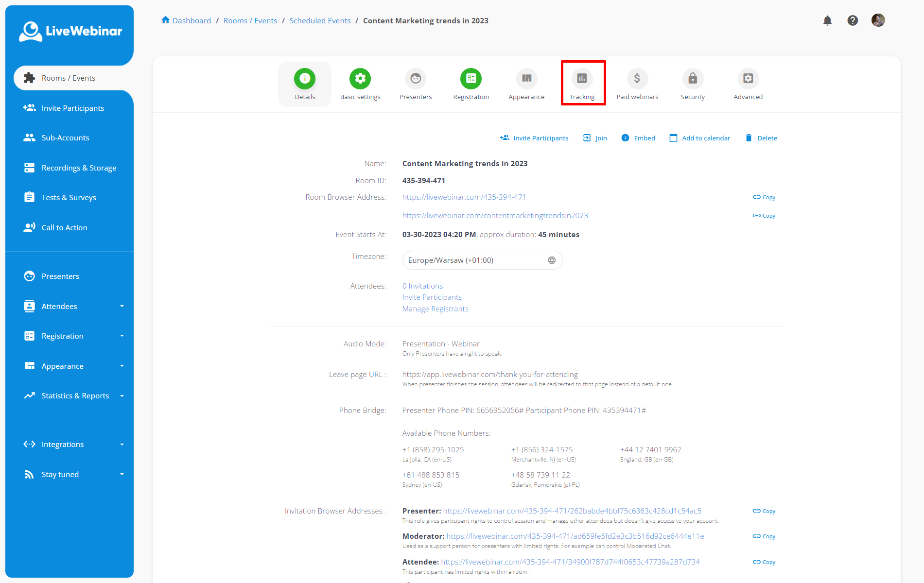Open Recordings & Storage from the sidebar
This screenshot has height=583, width=924.
pyautogui.click(x=79, y=167)
